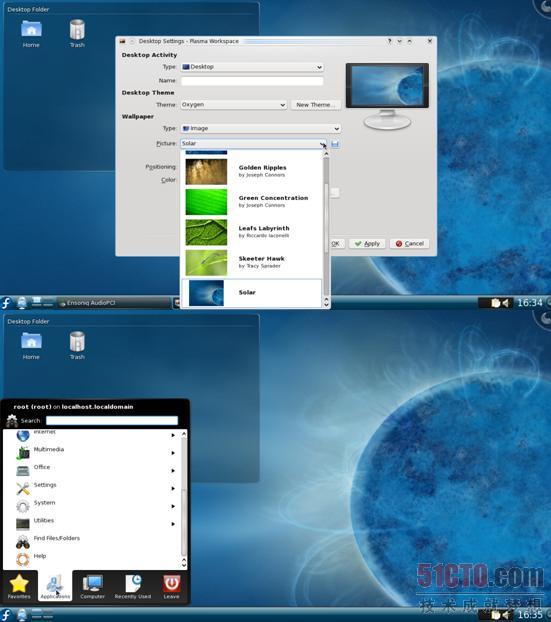The width and height of the screenshot is (551, 622).
Task: Select the Skeeter Hawk wallpaper thumbnail
Action: click(206, 263)
